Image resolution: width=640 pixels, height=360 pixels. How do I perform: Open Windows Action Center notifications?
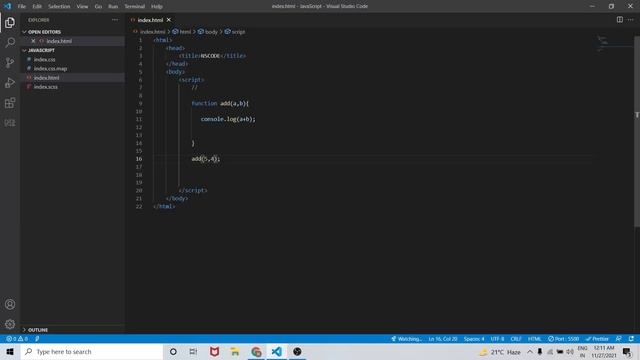click(627, 351)
